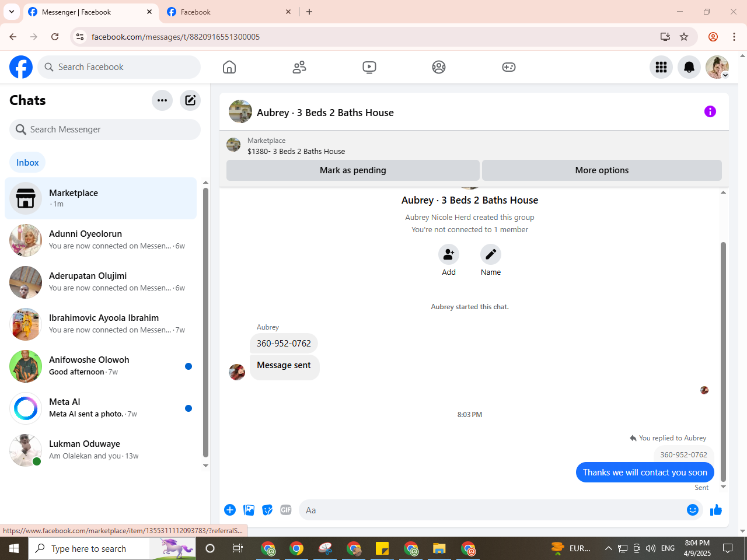Close the Messenger | Facebook tab
Screen dimensions: 747x560
(x=149, y=12)
